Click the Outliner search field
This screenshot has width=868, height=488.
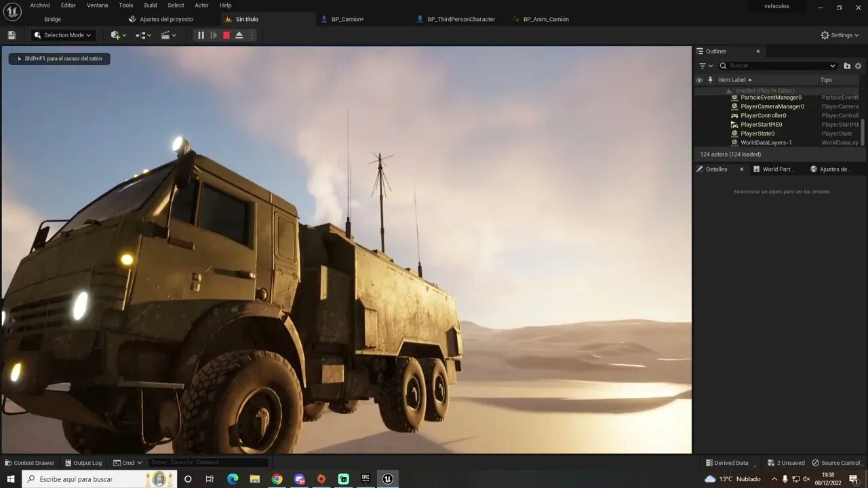(778, 66)
